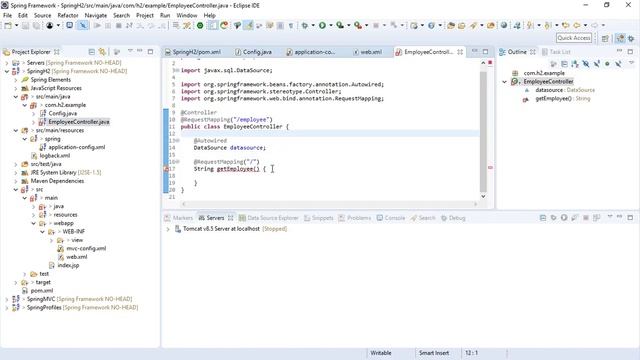The height and width of the screenshot is (360, 640).
Task: Toggle Hide Non-Public Members green dot icon
Action: pos(607,64)
